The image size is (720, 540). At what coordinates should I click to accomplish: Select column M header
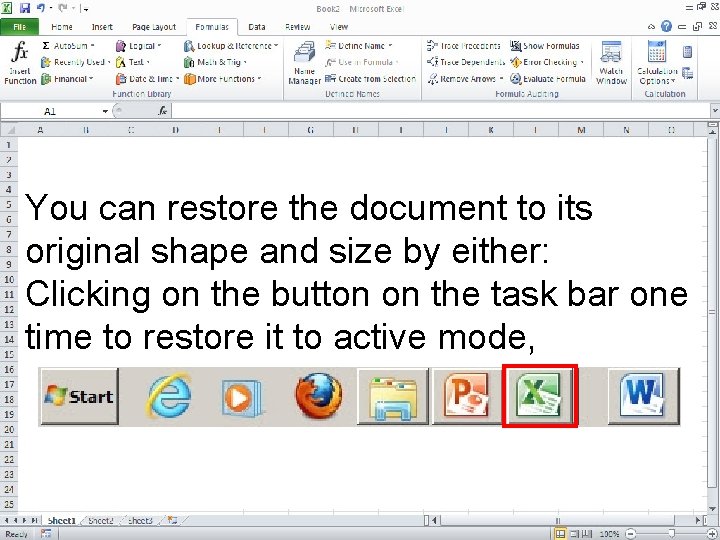pyautogui.click(x=581, y=130)
